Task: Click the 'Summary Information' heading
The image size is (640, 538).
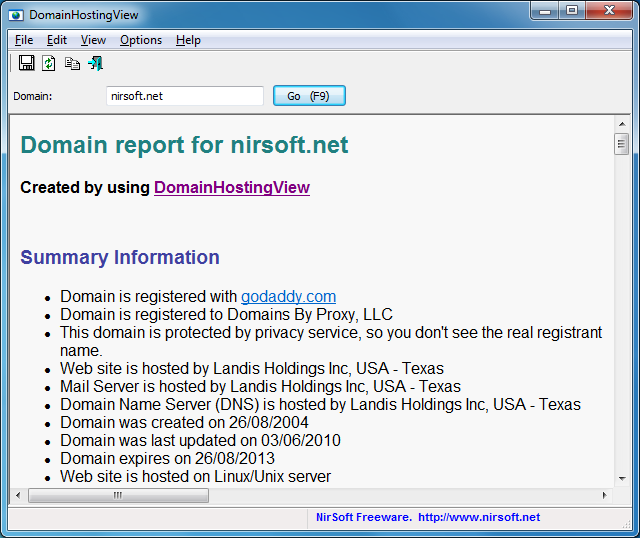Action: click(x=120, y=258)
